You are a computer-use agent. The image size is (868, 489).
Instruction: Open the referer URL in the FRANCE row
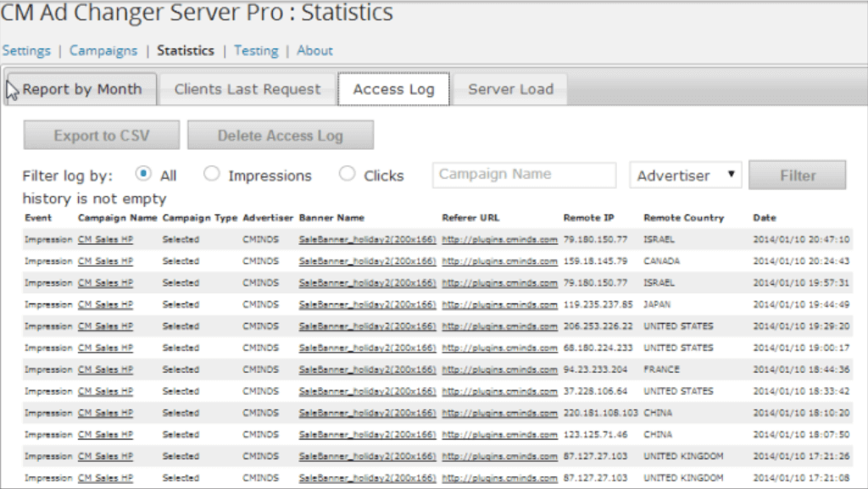coord(499,370)
